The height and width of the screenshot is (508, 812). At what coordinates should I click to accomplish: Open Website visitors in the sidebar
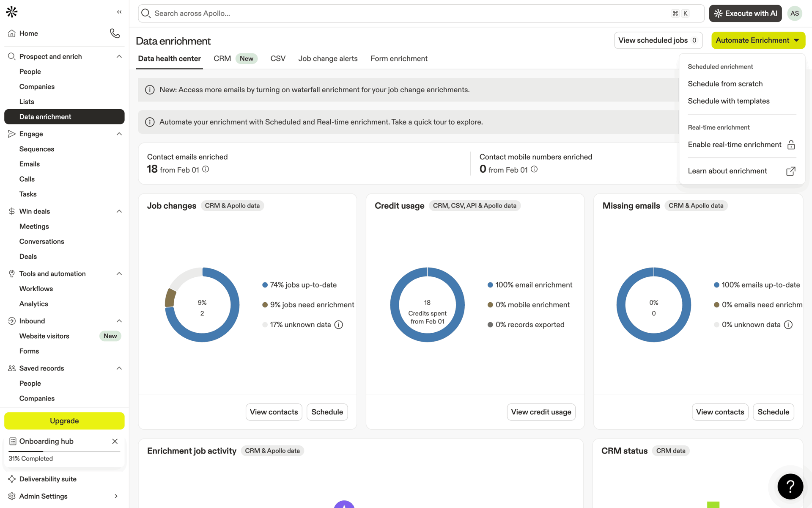(44, 336)
